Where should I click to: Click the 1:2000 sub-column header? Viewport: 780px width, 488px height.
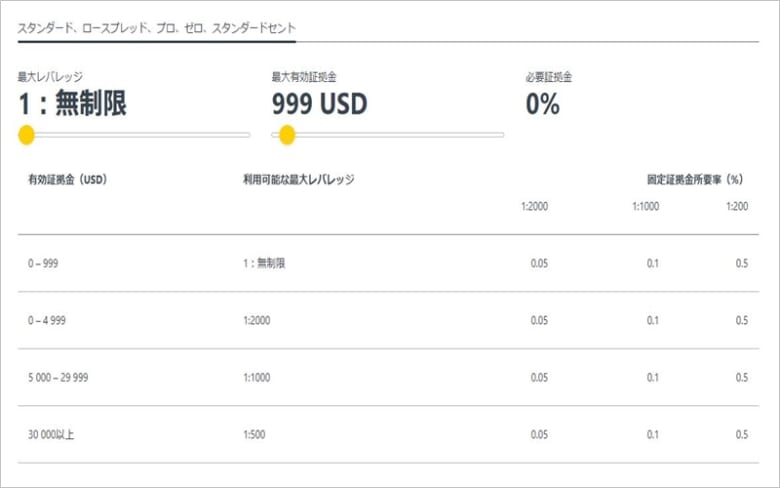click(535, 206)
